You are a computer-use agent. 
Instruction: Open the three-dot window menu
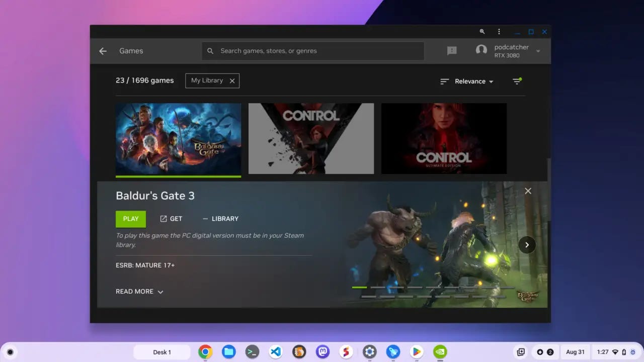pos(499,32)
